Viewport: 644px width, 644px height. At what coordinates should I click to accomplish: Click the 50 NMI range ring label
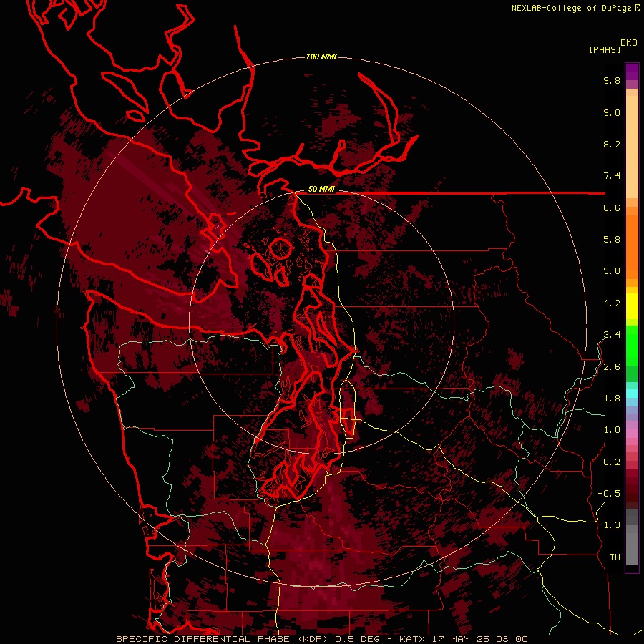(x=321, y=189)
